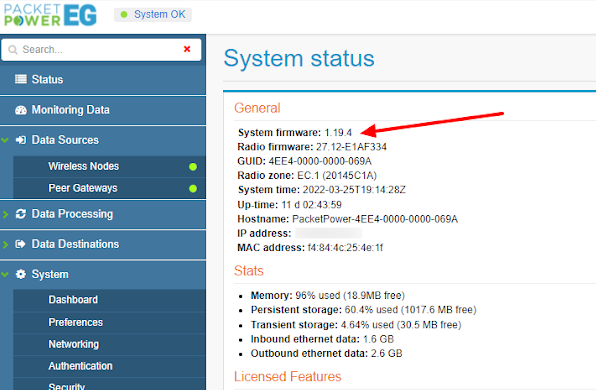Open Wireless Nodes page
Viewport: 596px width, 390px height.
pyautogui.click(x=109, y=166)
